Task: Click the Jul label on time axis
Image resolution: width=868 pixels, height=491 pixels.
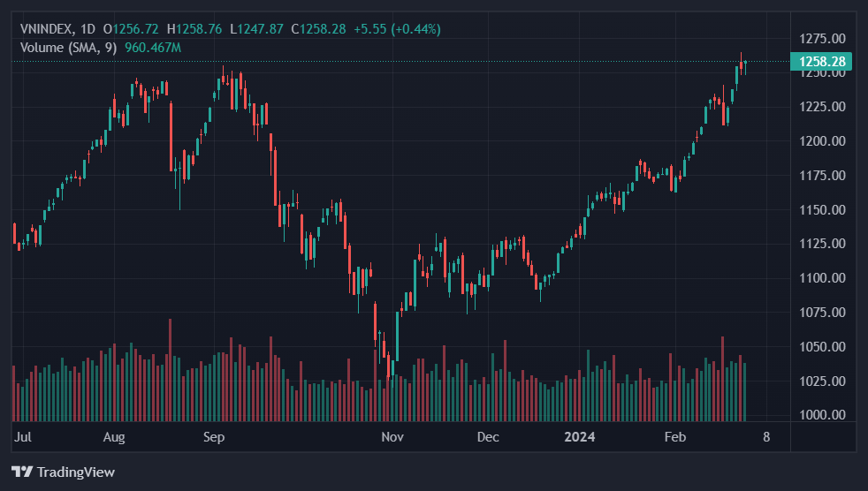Action: point(23,437)
